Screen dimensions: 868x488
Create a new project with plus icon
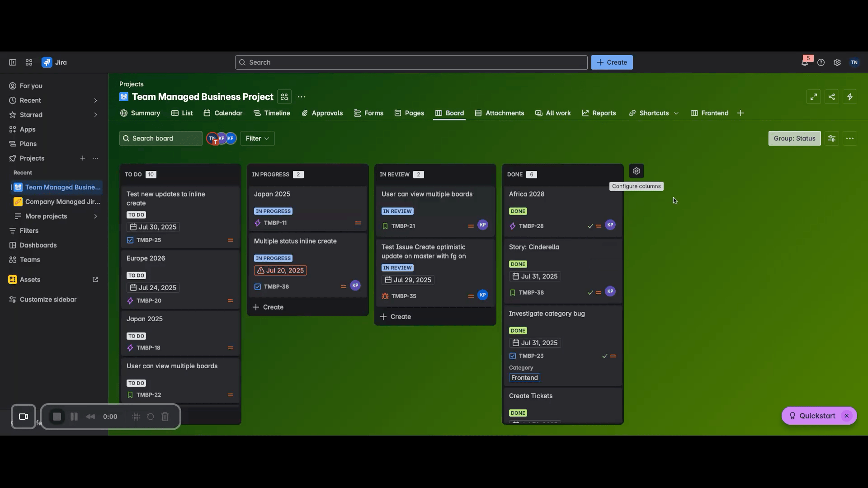(83, 158)
